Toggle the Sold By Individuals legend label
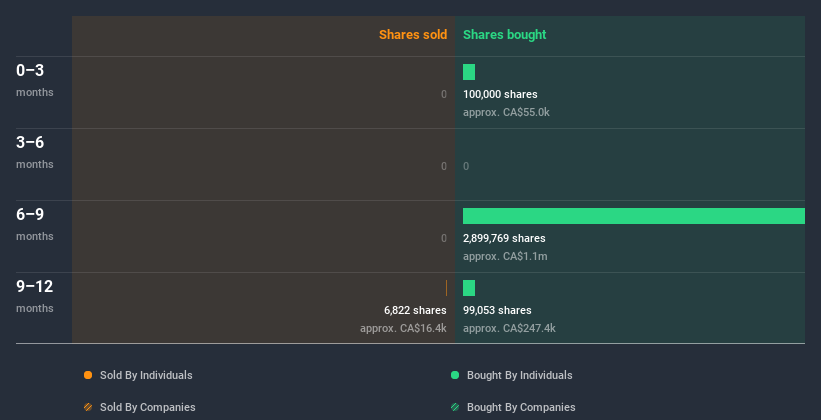The height and width of the screenshot is (420, 821). click(x=146, y=375)
